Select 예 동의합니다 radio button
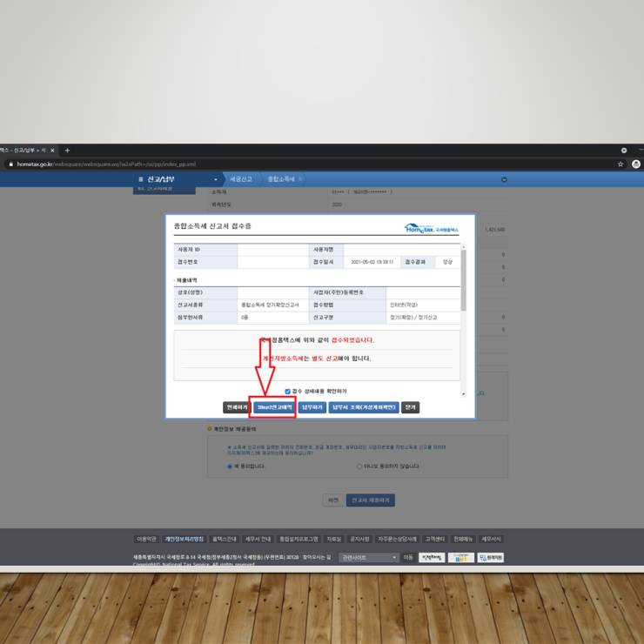The height and width of the screenshot is (644, 644). click(230, 466)
